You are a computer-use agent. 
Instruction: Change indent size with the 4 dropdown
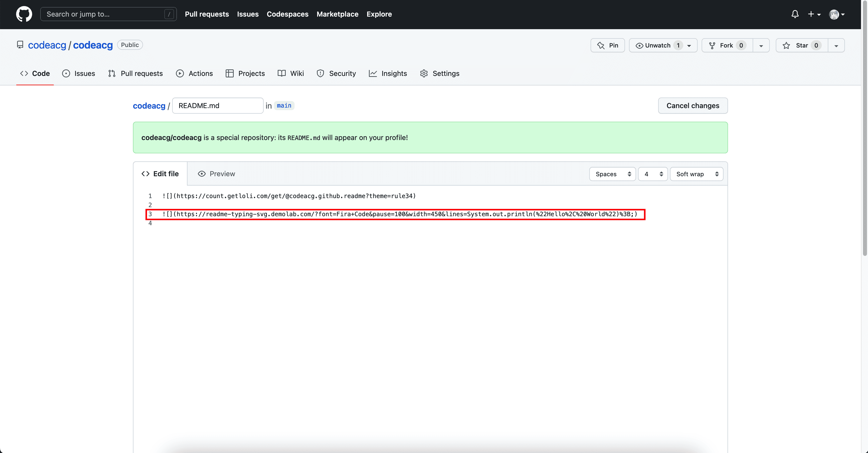pos(652,174)
